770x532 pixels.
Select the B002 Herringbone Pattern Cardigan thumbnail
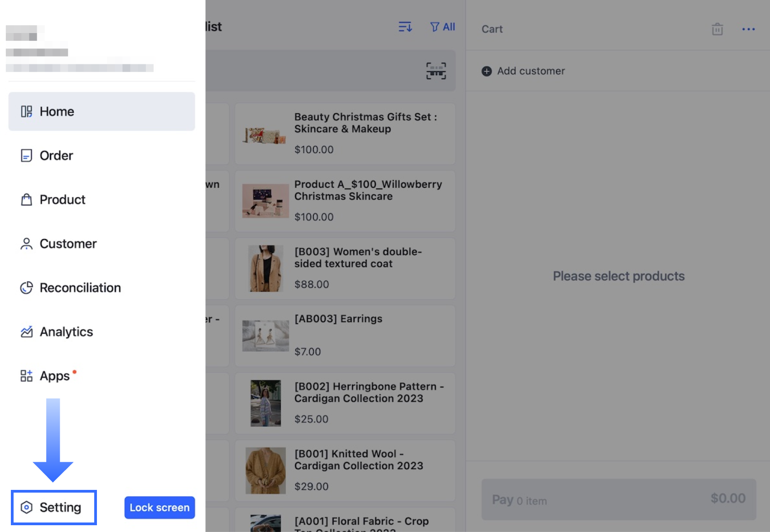(265, 403)
